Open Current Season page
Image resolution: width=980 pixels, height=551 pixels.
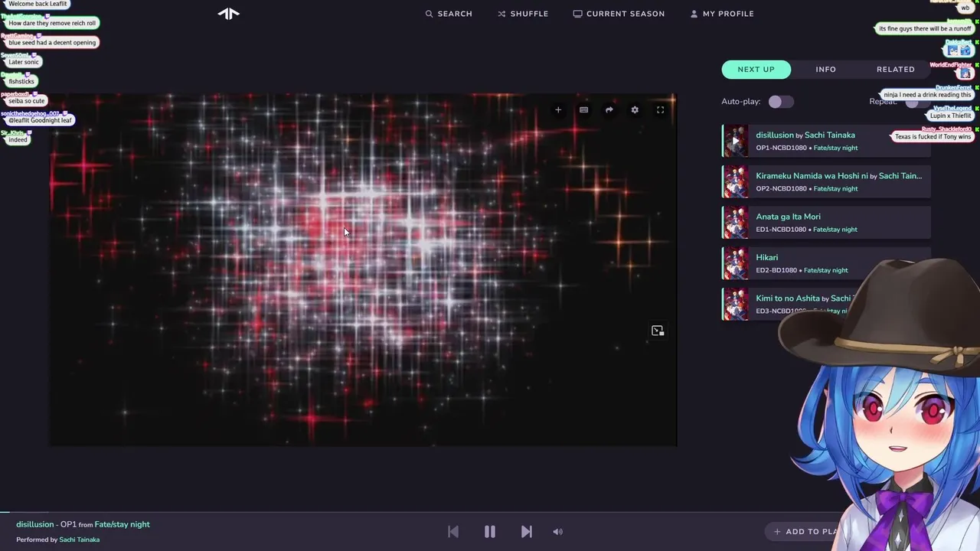(x=619, y=14)
